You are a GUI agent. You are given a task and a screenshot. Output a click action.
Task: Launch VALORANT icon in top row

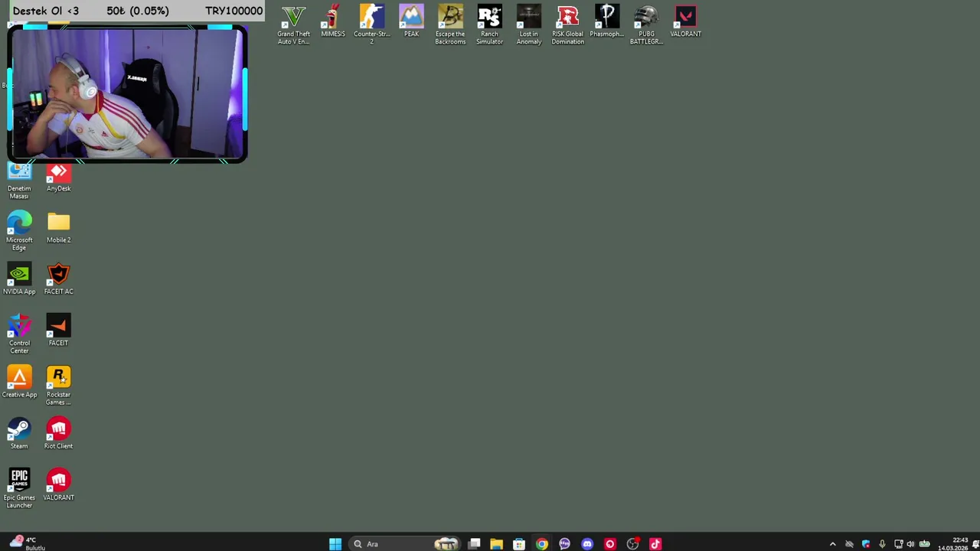click(x=685, y=21)
